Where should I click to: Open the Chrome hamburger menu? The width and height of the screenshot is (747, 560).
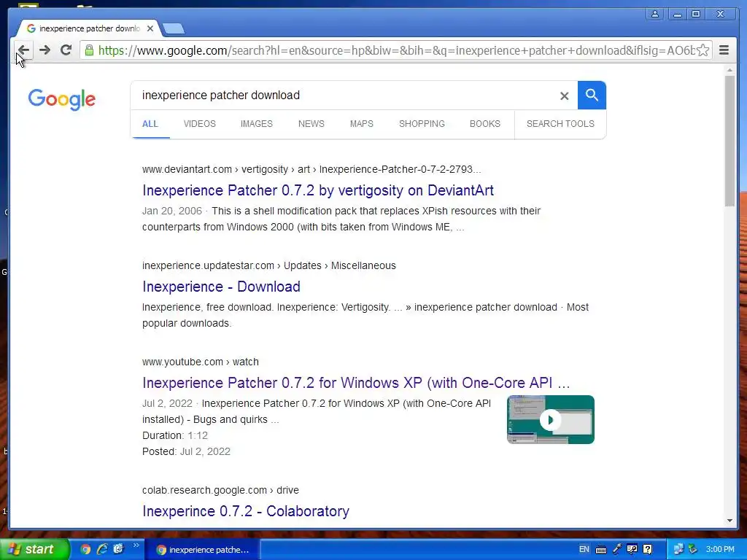click(724, 50)
